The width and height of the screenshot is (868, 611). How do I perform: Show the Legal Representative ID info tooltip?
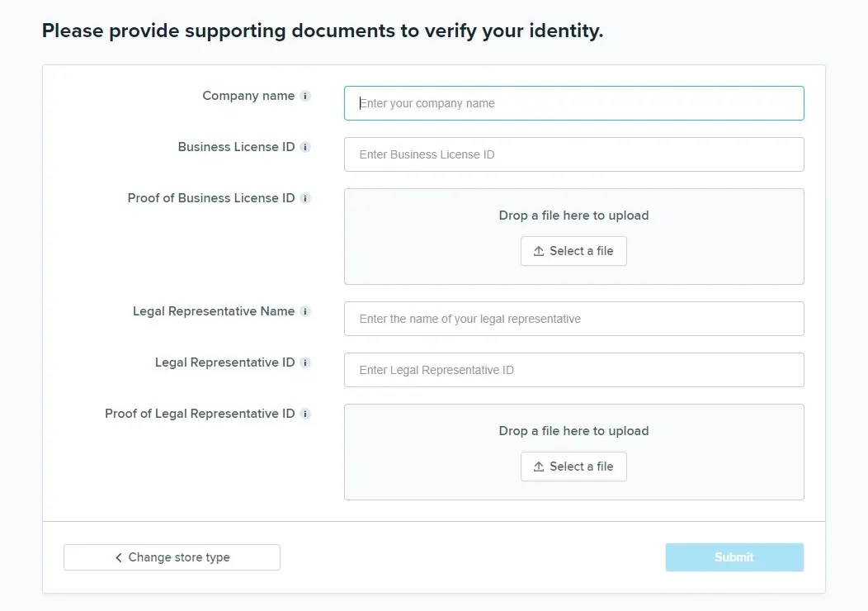coord(305,362)
